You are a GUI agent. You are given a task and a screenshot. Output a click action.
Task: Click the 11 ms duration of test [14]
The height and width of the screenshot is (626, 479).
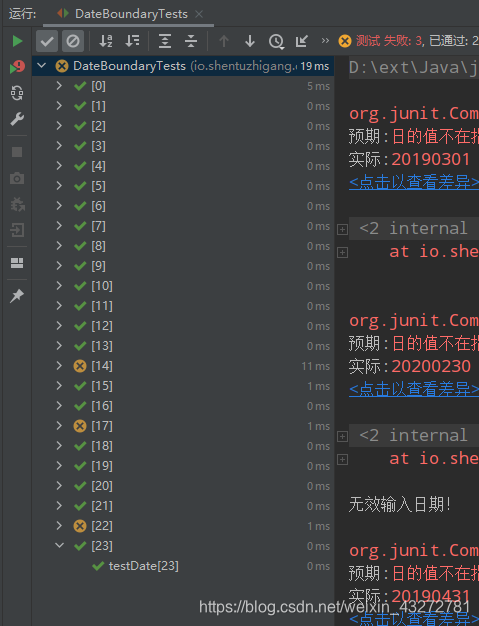coord(316,366)
